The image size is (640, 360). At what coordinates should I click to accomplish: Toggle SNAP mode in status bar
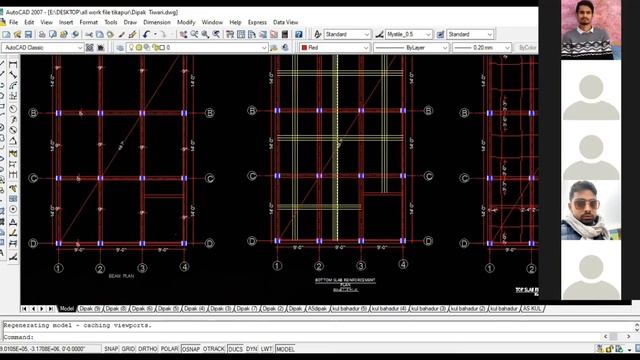111,349
